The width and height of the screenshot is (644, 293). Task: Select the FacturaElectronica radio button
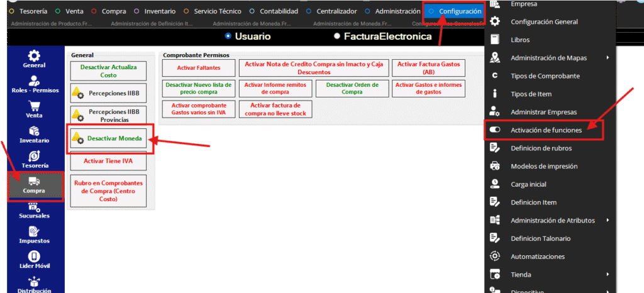click(x=338, y=36)
